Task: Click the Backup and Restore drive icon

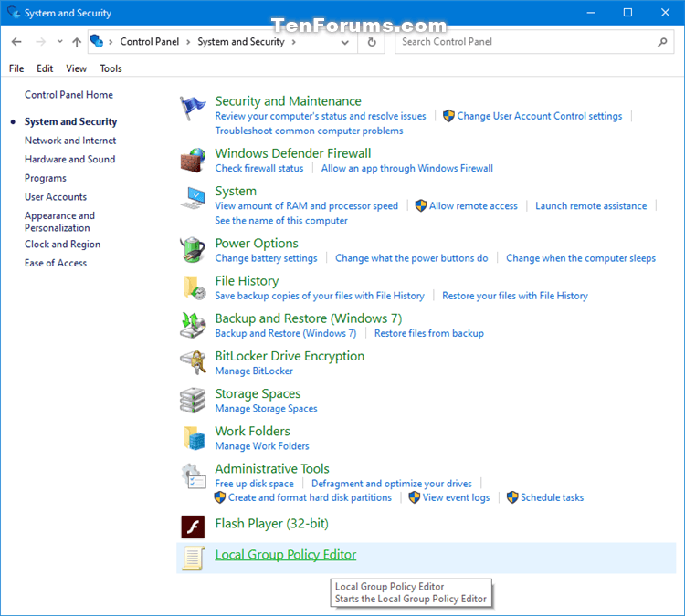Action: [193, 325]
